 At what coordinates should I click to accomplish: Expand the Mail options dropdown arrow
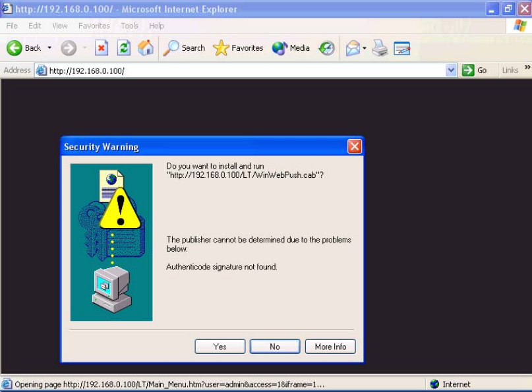pos(365,48)
